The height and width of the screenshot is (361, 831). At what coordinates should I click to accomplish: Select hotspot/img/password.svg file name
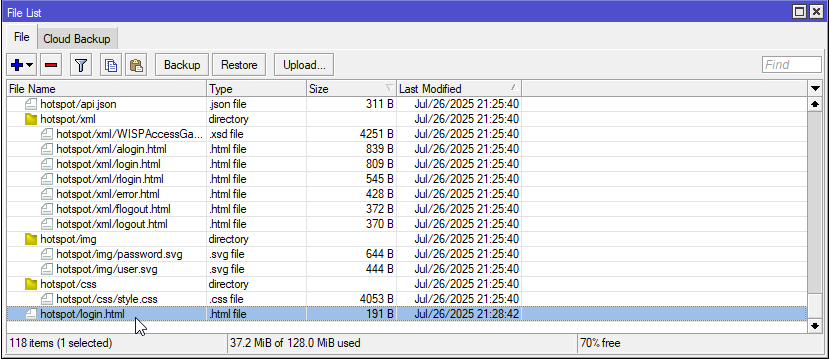pos(119,254)
